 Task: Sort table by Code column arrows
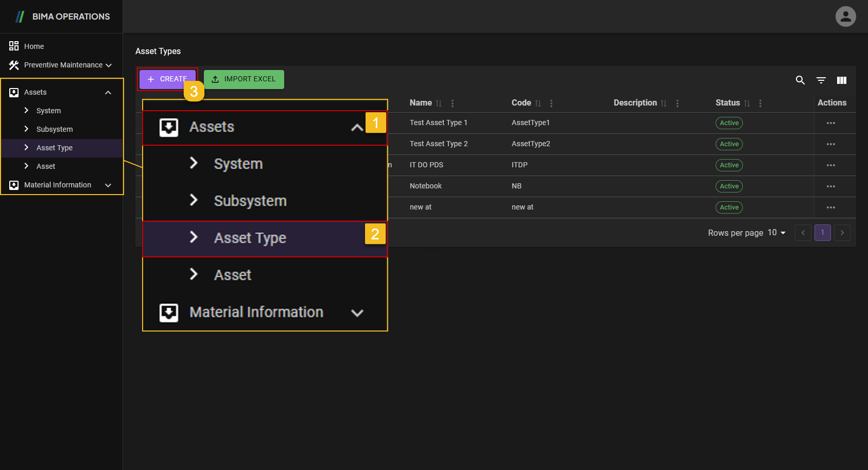[538, 103]
